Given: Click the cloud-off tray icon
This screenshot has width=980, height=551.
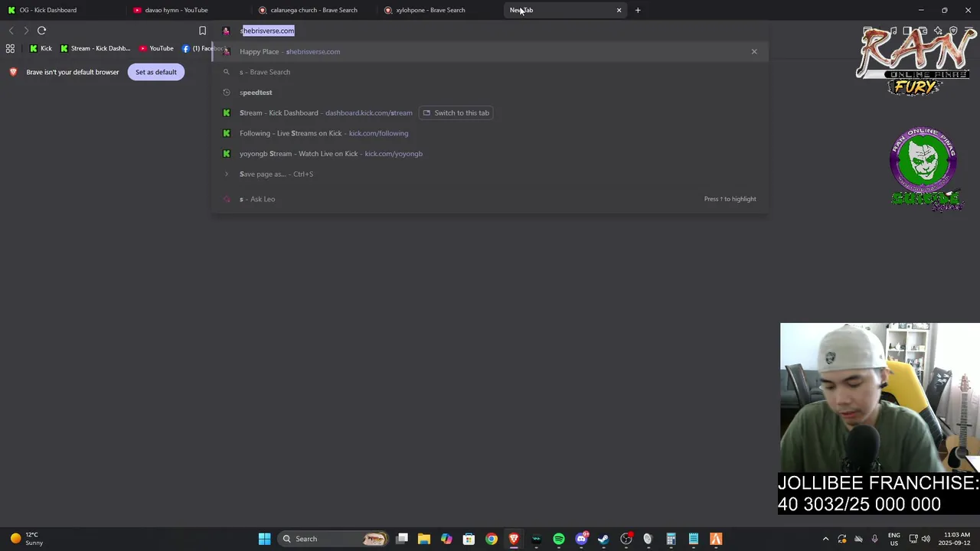Looking at the screenshot, I should click(x=859, y=539).
